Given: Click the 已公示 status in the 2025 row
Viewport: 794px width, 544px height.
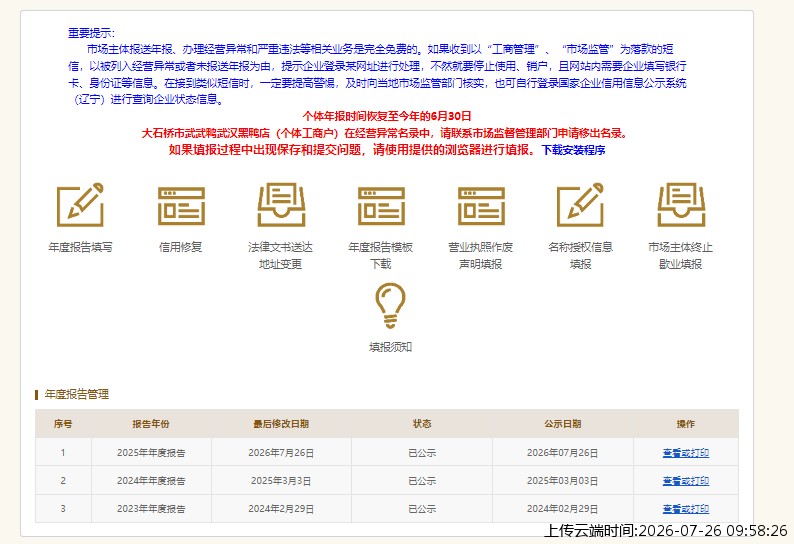Looking at the screenshot, I should 422,453.
